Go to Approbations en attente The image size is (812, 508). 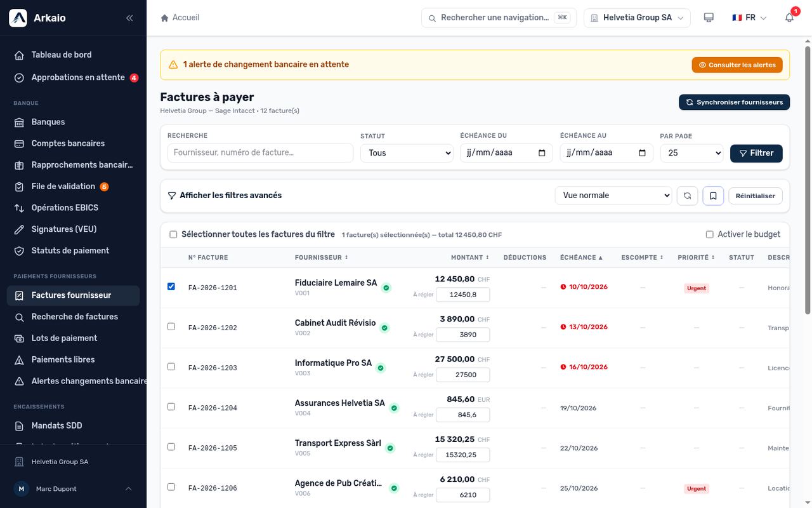[73, 77]
